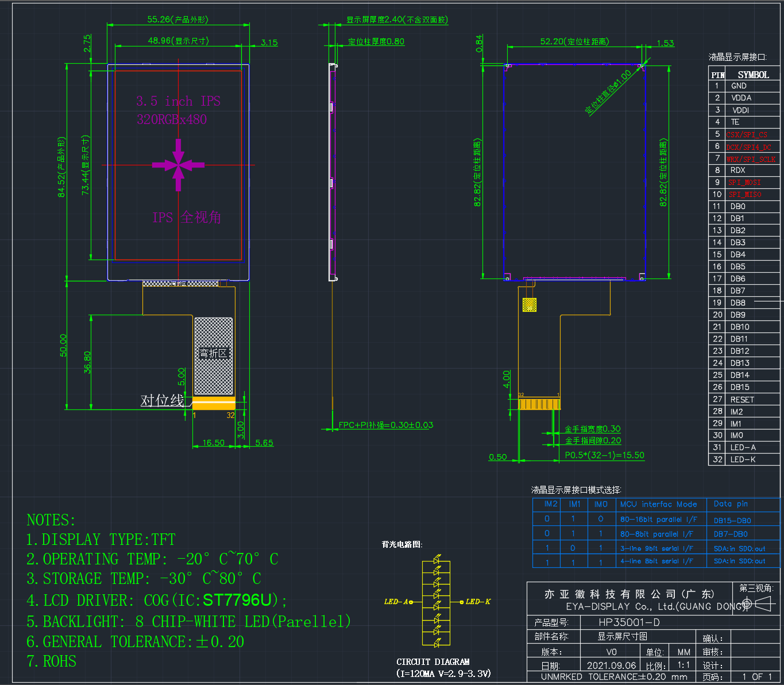
Task: Select the 定位柱厚度0.80 annotation
Action: tap(376, 41)
